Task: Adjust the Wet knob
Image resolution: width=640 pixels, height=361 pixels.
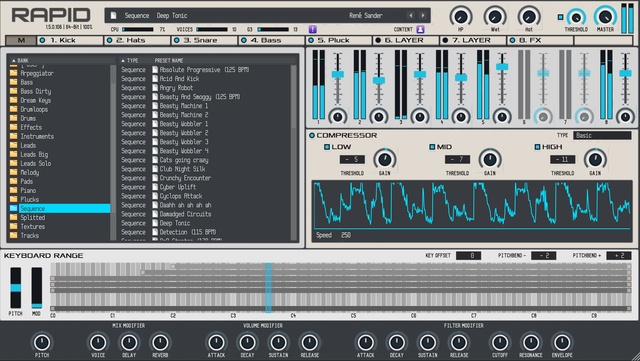Action: [495, 17]
